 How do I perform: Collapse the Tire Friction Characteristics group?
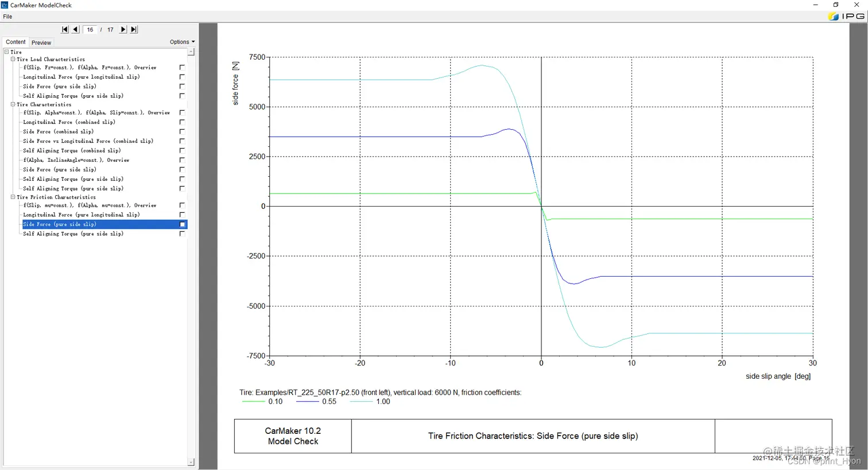click(x=13, y=197)
